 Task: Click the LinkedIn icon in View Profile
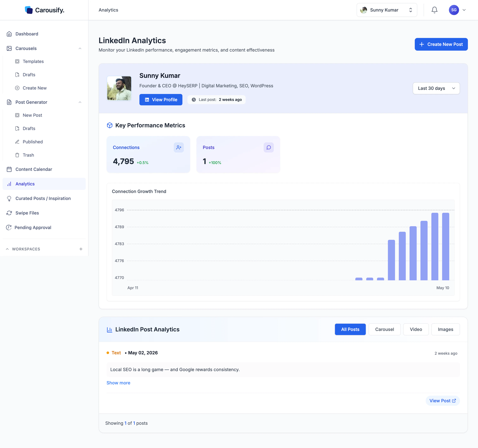click(x=147, y=100)
